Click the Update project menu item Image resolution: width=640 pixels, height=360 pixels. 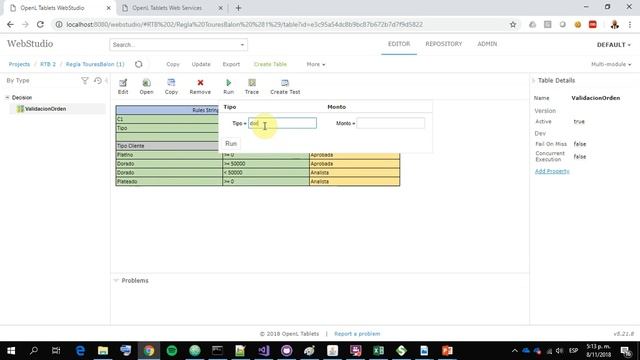point(201,64)
